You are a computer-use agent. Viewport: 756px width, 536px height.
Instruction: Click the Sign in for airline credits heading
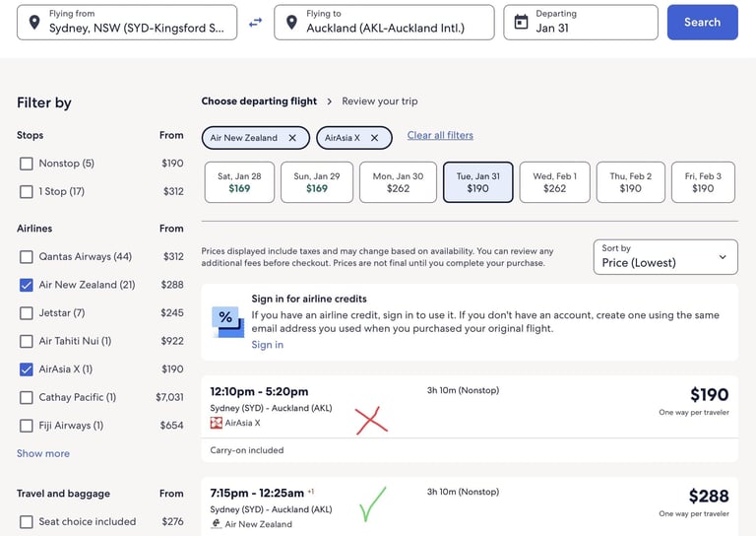coord(309,300)
